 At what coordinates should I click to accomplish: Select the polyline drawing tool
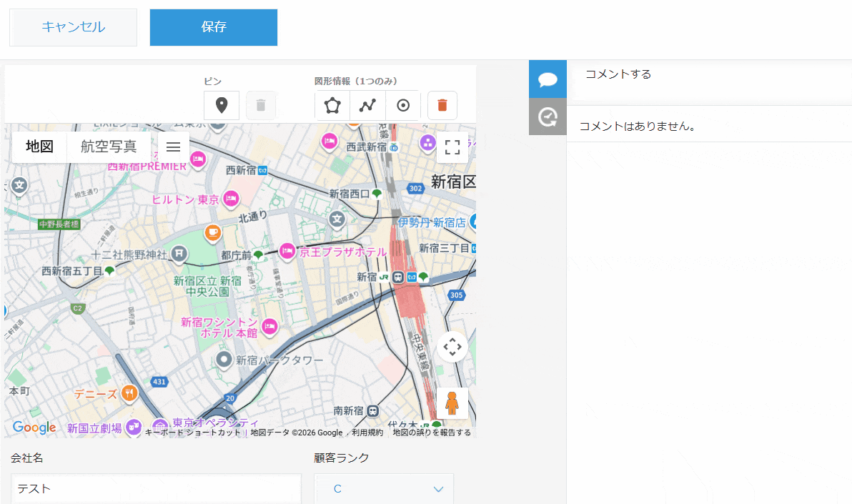tap(367, 105)
